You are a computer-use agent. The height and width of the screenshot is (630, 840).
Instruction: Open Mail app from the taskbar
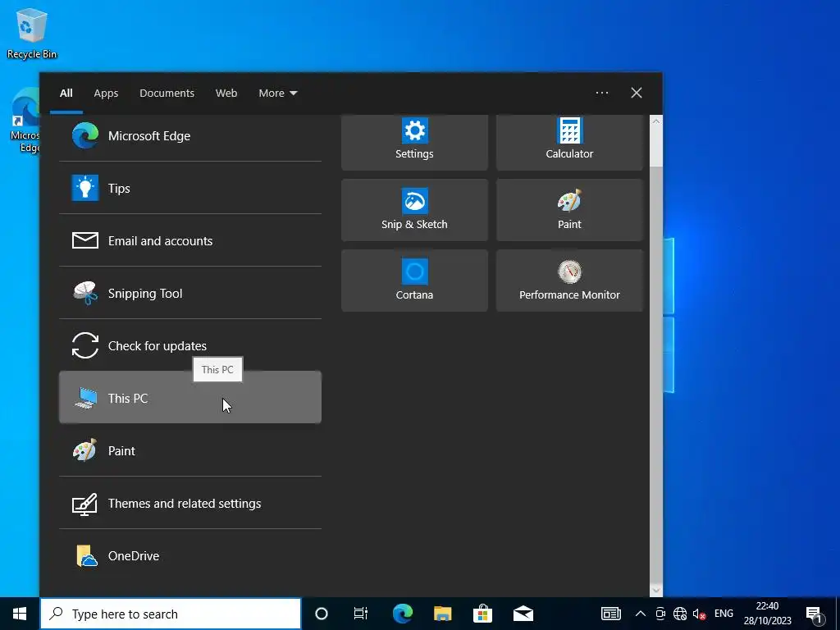[523, 614]
